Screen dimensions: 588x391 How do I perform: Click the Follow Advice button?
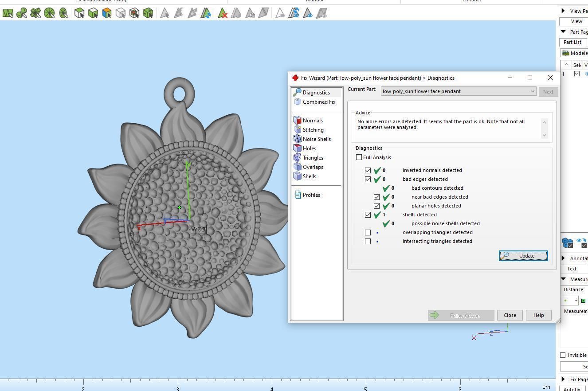tap(461, 315)
